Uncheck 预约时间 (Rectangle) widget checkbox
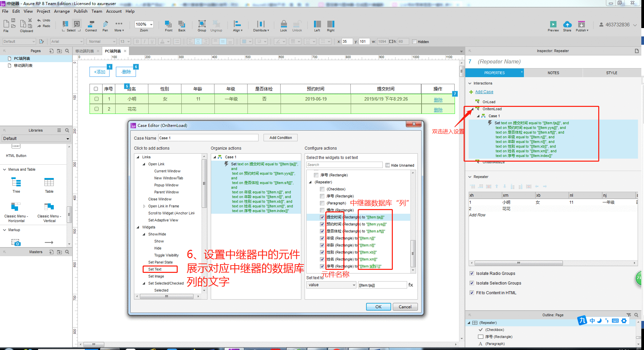Screen dimensions: 644x350 click(x=322, y=224)
